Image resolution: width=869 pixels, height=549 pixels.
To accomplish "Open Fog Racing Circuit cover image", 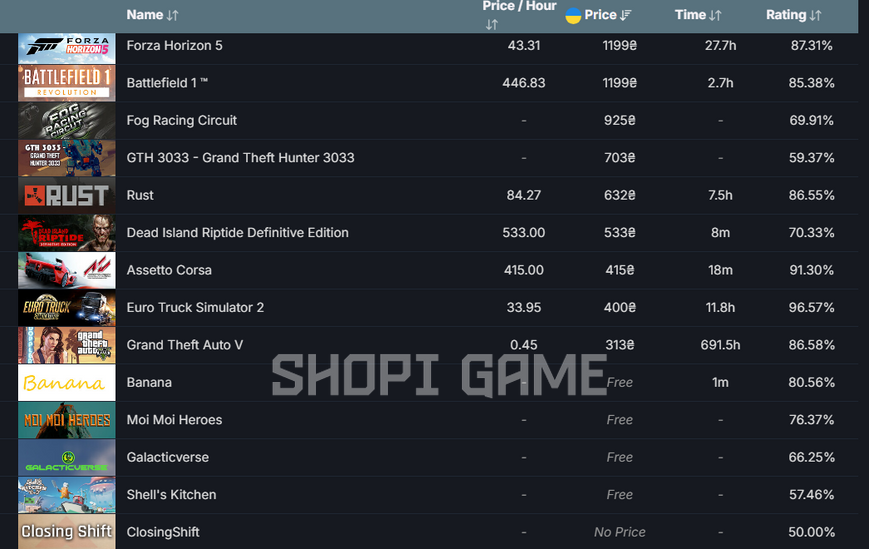I will click(x=67, y=121).
